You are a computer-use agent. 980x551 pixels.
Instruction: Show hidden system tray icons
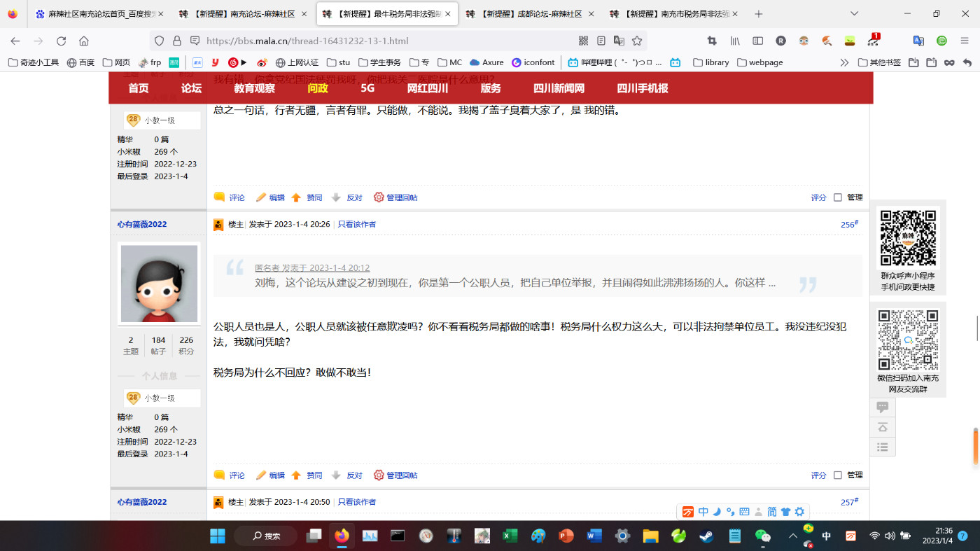[x=793, y=536]
